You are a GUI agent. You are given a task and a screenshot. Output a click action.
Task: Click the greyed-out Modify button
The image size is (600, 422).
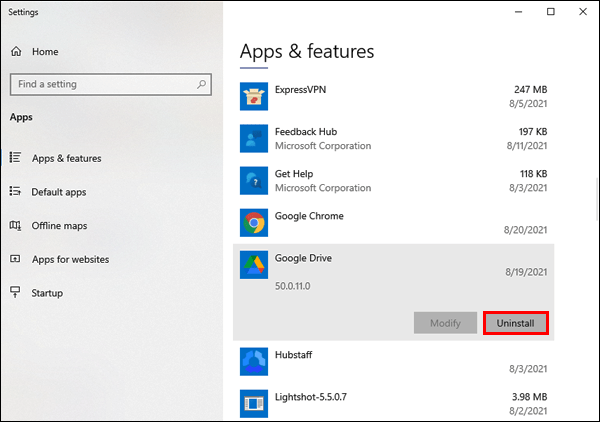click(x=445, y=323)
